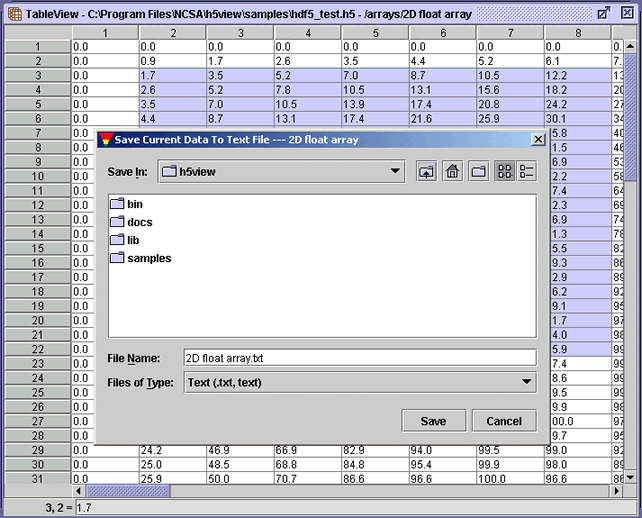642x518 pixels.
Task: Create a new folder icon
Action: pos(478,172)
